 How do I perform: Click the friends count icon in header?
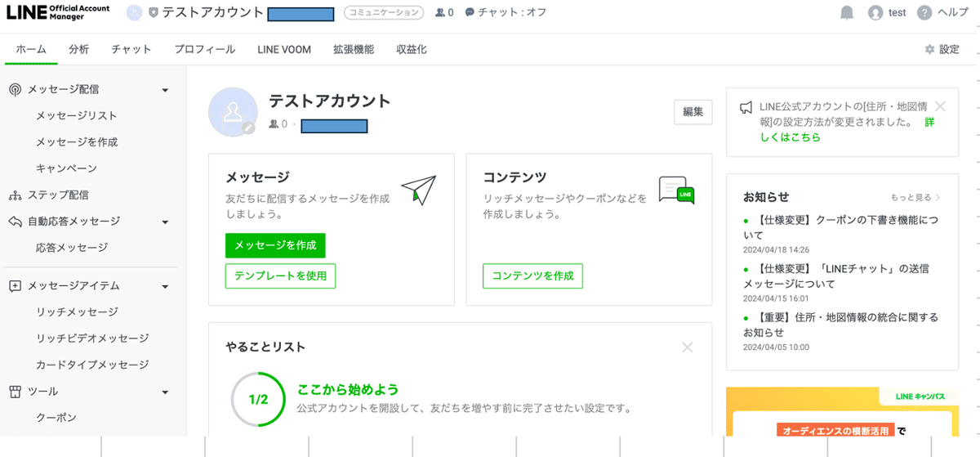coord(440,12)
